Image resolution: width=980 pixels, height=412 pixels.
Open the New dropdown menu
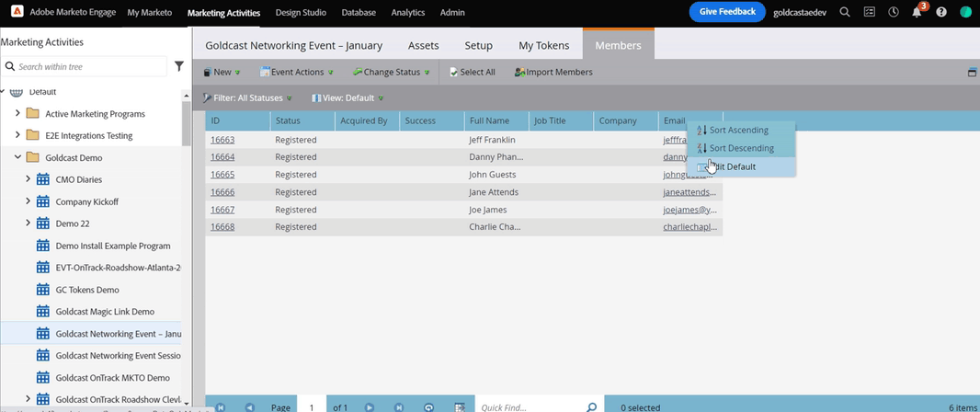(222, 72)
